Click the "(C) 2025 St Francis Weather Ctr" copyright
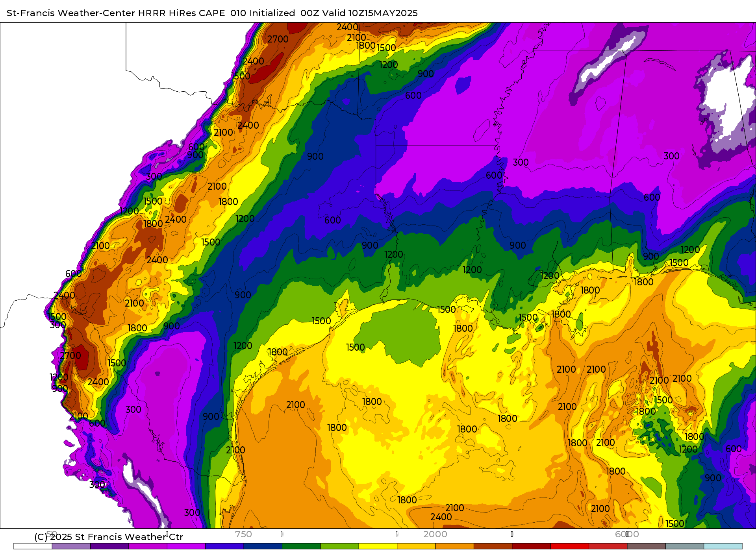Screen dimensions: 756x551 tap(109, 537)
